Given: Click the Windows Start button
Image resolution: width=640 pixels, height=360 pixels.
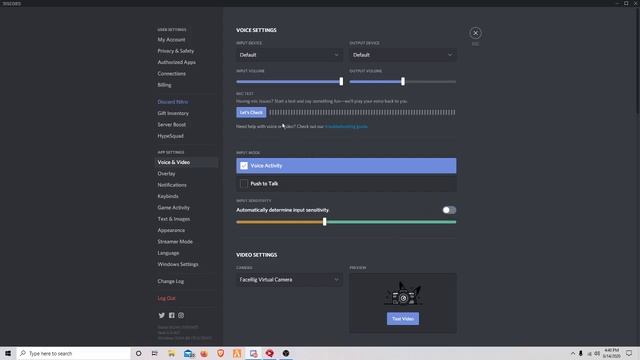Looking at the screenshot, I should (x=8, y=353).
